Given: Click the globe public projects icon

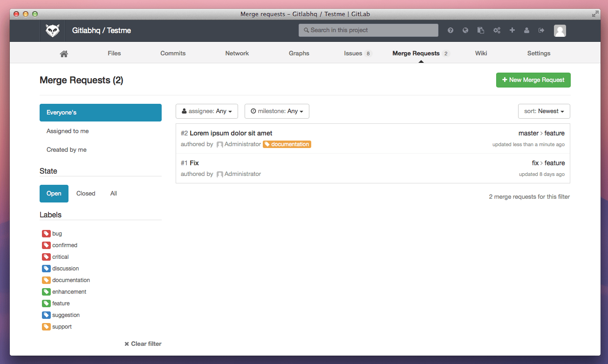Looking at the screenshot, I should (465, 30).
